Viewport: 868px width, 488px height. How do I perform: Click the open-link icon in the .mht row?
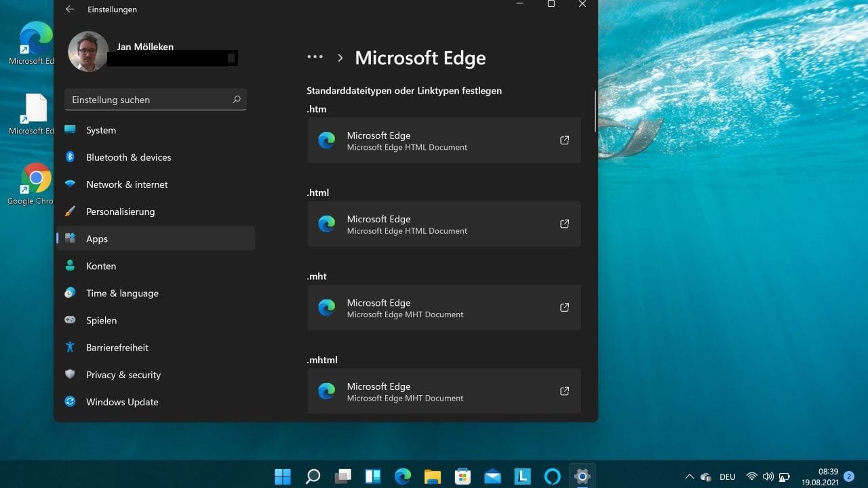(x=564, y=308)
